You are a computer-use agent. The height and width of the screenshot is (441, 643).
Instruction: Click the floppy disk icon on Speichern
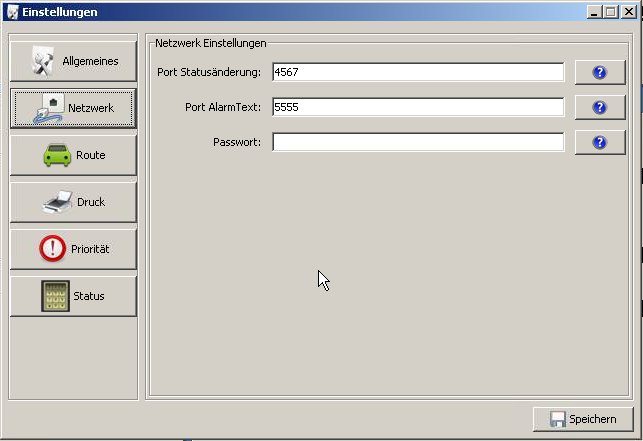coord(557,419)
